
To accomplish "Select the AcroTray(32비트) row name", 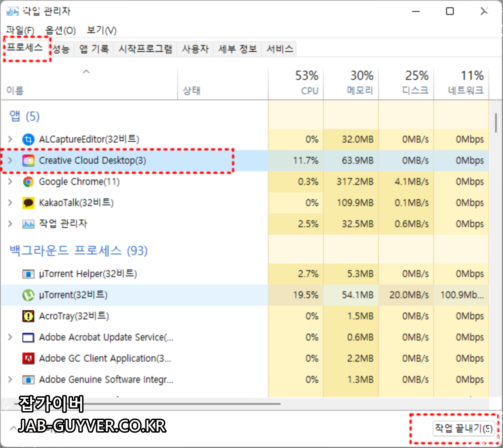I will click(x=74, y=316).
